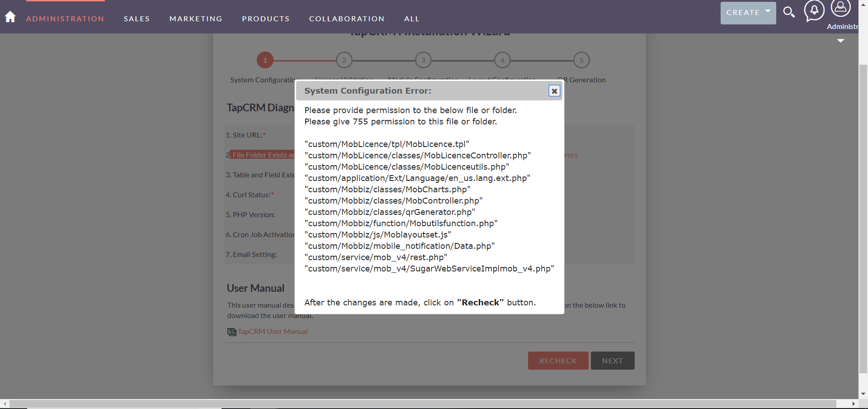
Task: Click the NEXT button
Action: pyautogui.click(x=613, y=361)
